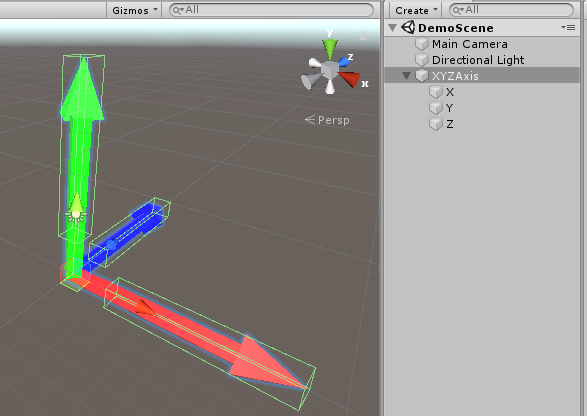The height and width of the screenshot is (416, 587).
Task: Click the cube icon beside X
Action: point(436,92)
